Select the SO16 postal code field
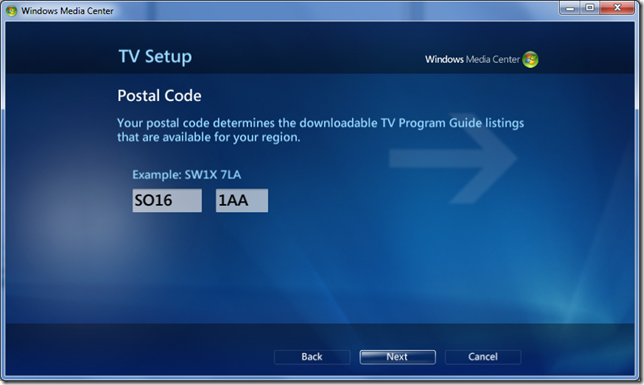The width and height of the screenshot is (644, 385). [167, 201]
